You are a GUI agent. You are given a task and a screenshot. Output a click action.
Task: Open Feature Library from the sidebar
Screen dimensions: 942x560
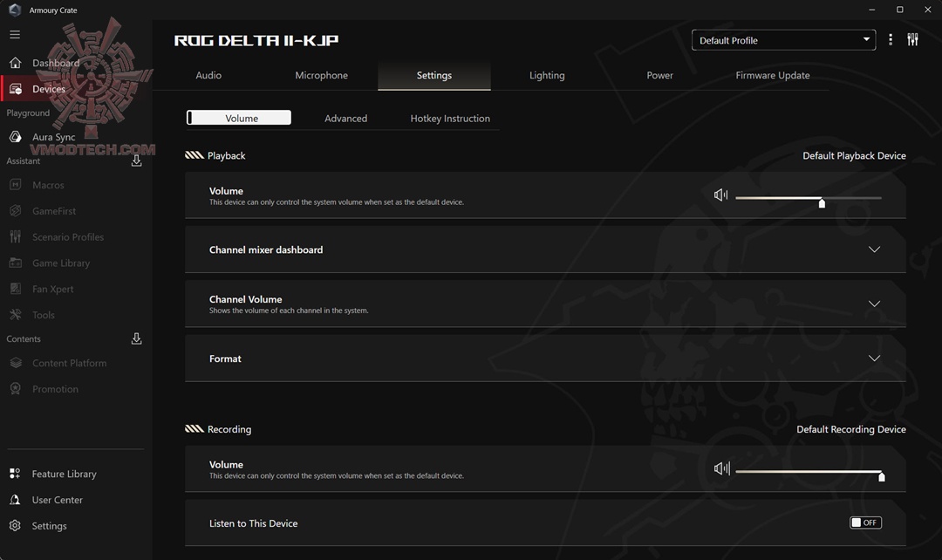coord(64,474)
